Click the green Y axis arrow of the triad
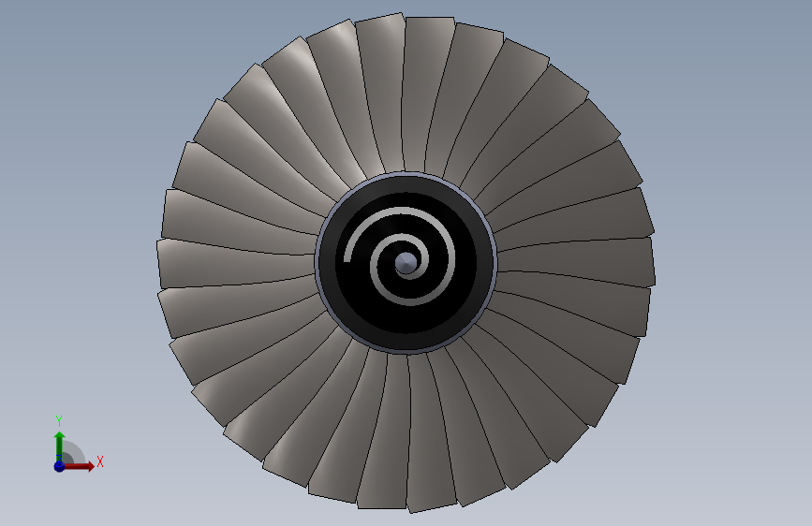 [60, 446]
